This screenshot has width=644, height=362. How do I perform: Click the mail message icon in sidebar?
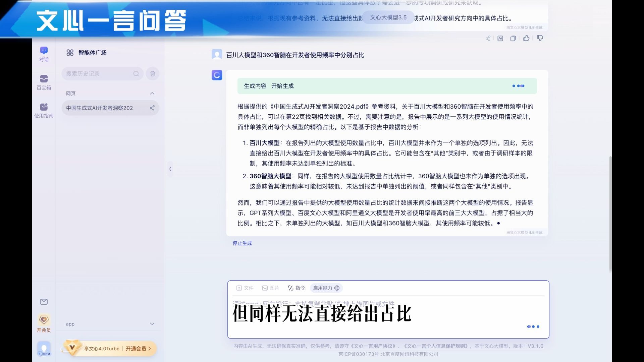[44, 302]
